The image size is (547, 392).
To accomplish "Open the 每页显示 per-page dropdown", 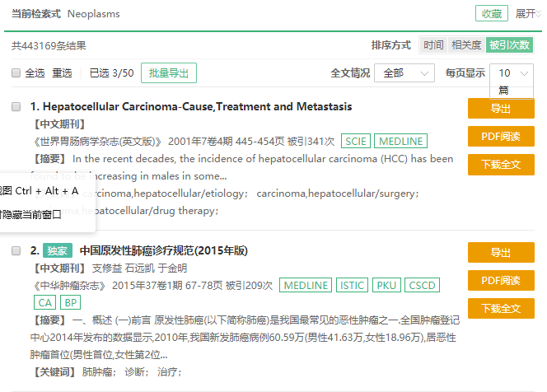I will pyautogui.click(x=512, y=73).
